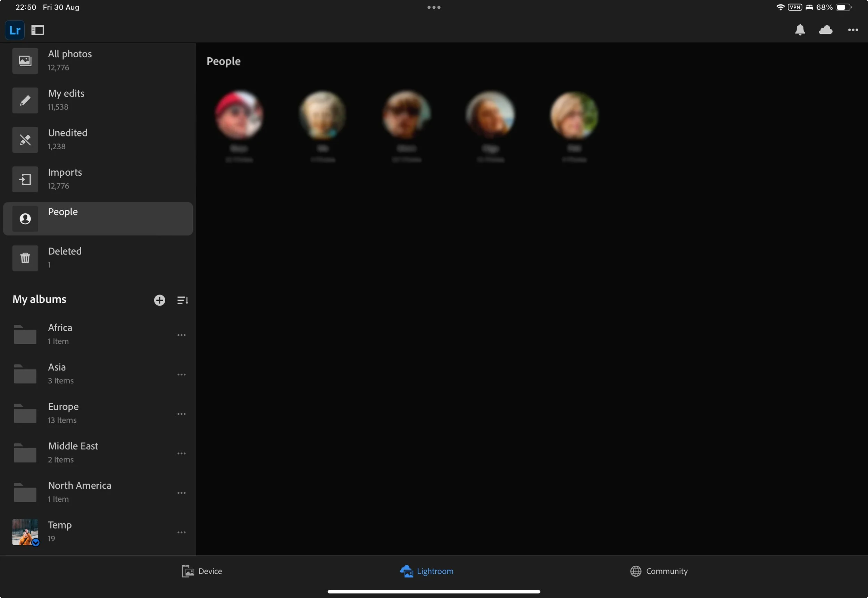Viewport: 868px width, 598px height.
Task: Open cloud sync status icon
Action: [826, 30]
